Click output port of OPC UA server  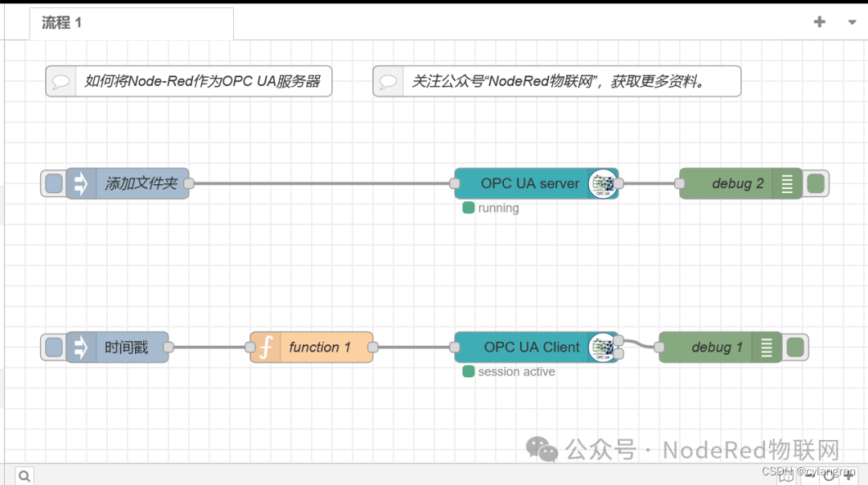tap(618, 183)
